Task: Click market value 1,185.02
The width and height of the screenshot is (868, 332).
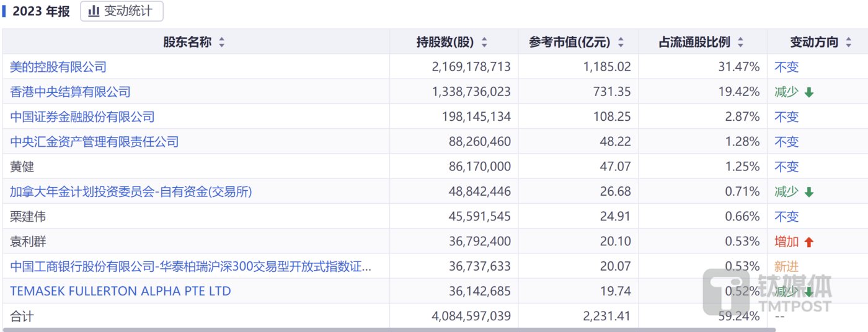Action: coord(607,67)
